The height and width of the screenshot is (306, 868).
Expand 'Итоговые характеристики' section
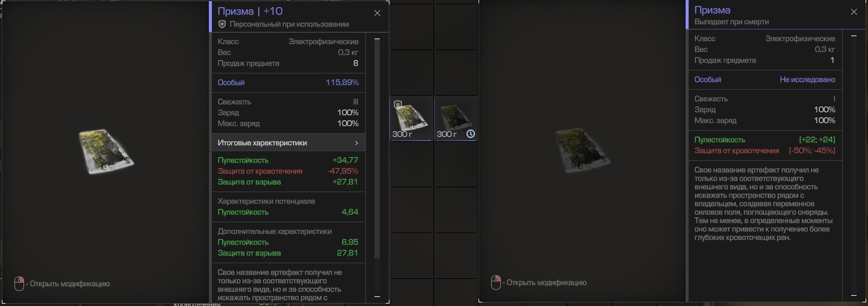pos(288,143)
